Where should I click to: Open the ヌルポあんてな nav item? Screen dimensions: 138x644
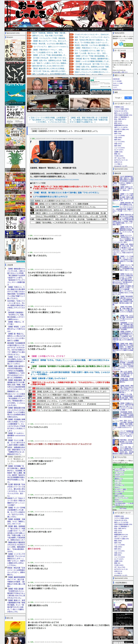coord(83,30)
